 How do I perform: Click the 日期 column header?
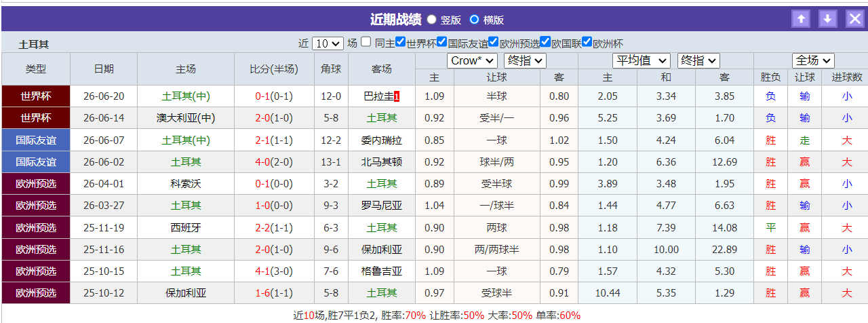104,69
